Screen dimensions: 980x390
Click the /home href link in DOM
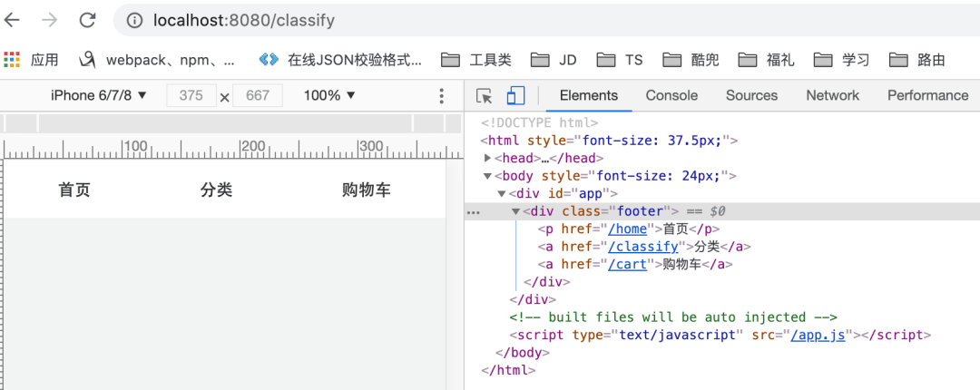pos(628,229)
